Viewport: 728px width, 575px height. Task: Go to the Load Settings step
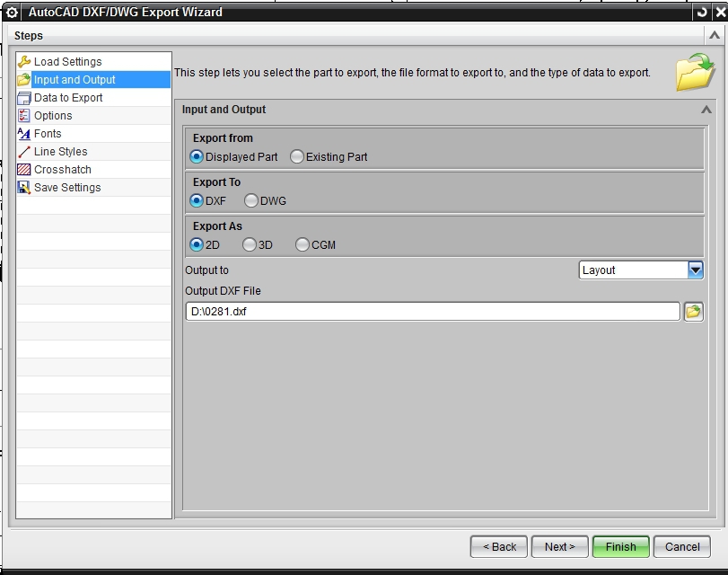tap(93, 61)
